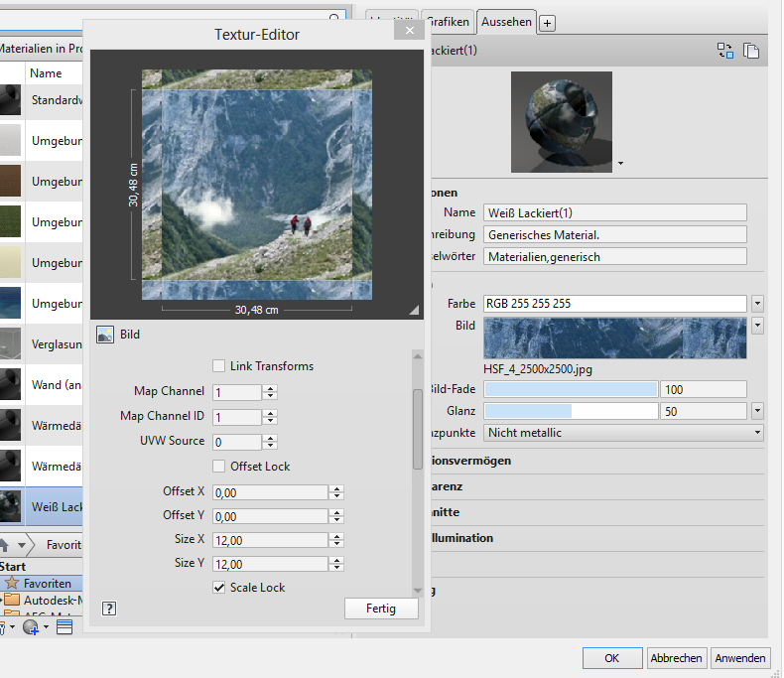The image size is (784, 678).
Task: Click the Map Channel input field
Action: (237, 392)
